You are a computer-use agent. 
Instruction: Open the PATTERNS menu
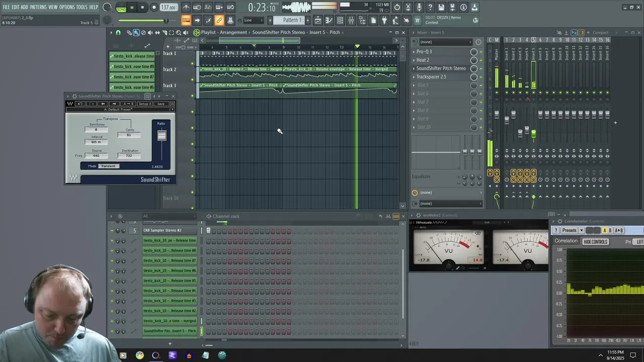pyautogui.click(x=38, y=7)
